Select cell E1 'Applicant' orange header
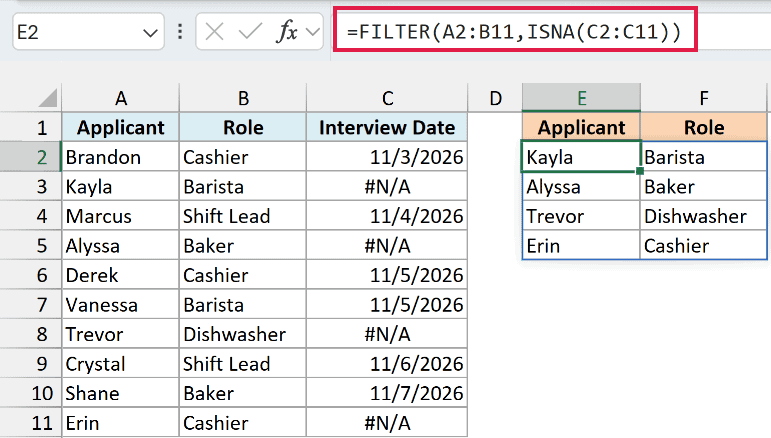 click(581, 128)
